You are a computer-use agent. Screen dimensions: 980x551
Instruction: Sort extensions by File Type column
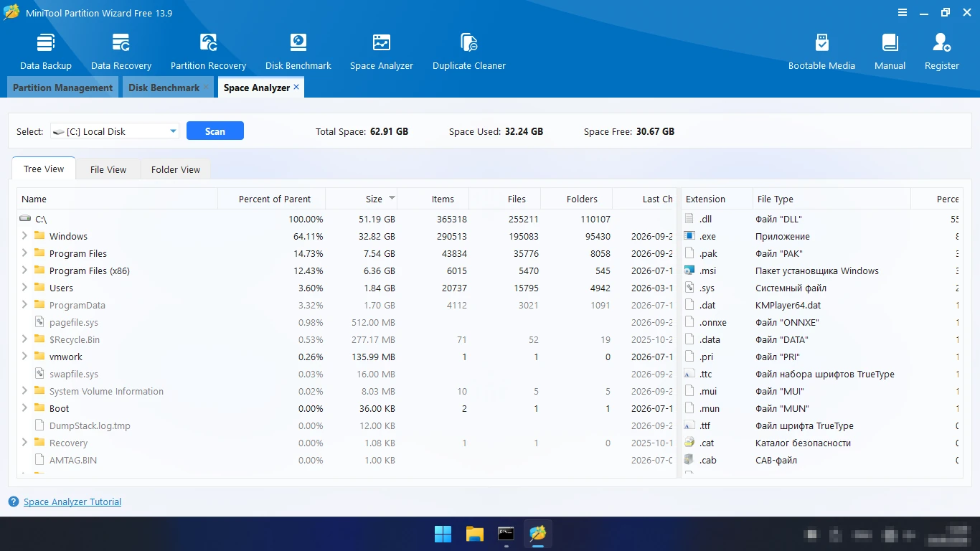(x=831, y=199)
